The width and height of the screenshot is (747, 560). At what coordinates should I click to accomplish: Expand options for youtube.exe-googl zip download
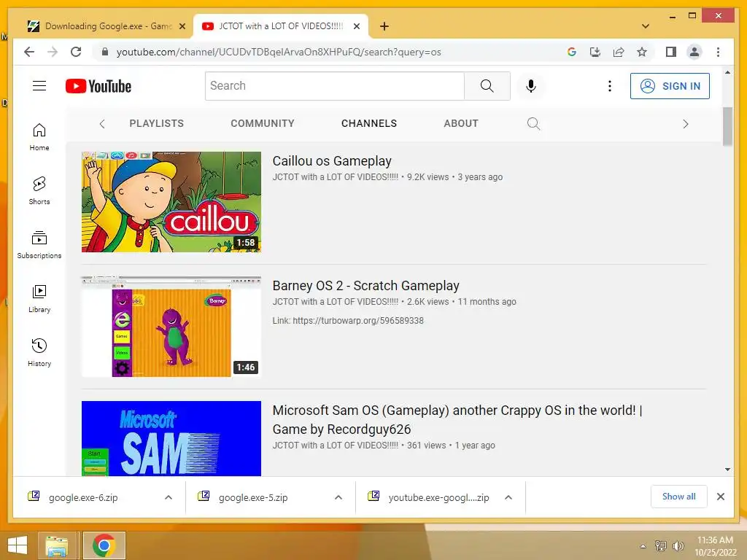pos(508,497)
